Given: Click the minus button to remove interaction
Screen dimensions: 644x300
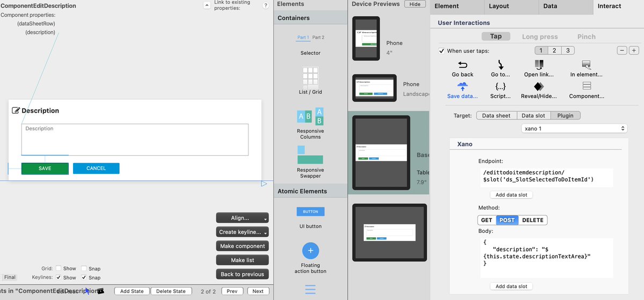Looking at the screenshot, I should [622, 50].
